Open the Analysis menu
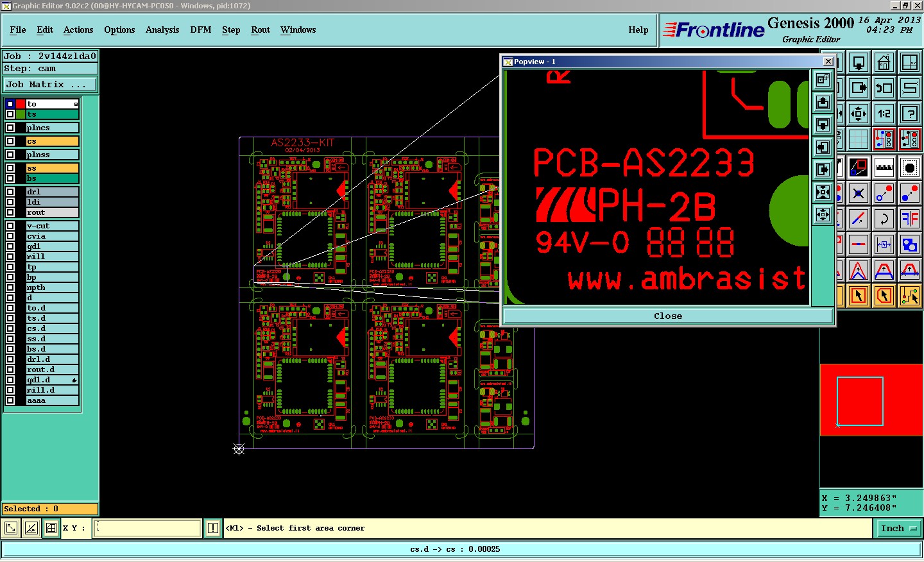The width and height of the screenshot is (924, 562). [162, 30]
